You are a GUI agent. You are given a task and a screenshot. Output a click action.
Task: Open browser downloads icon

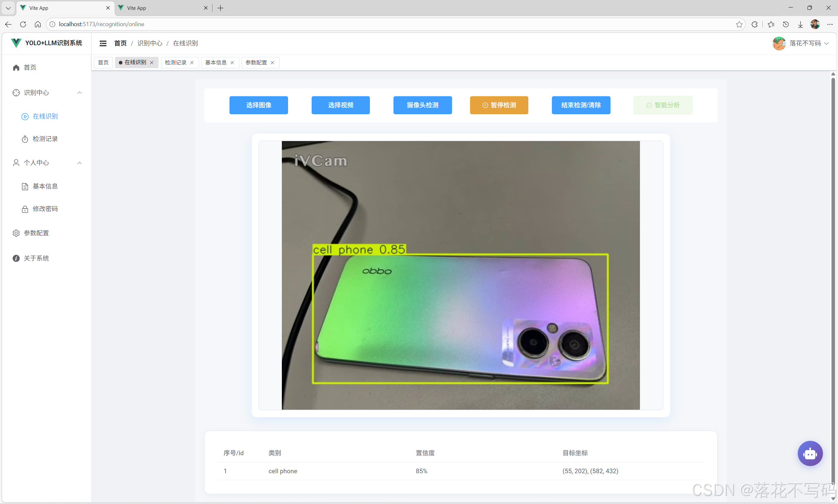click(800, 24)
